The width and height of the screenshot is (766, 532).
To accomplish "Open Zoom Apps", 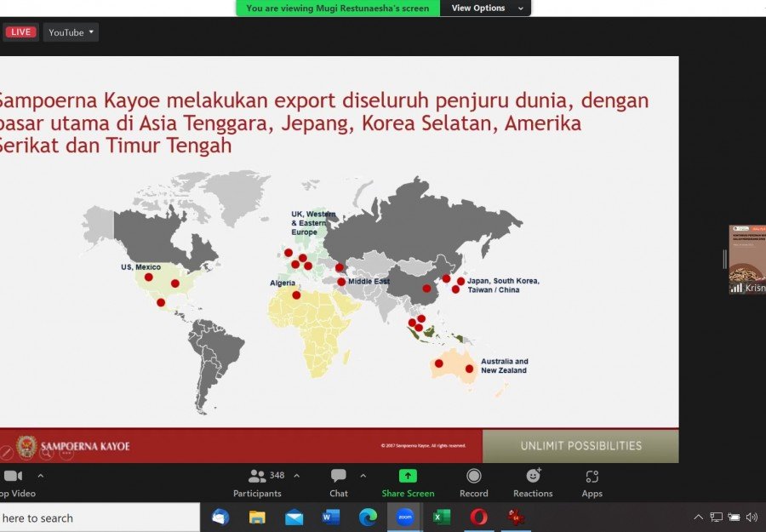I will tap(592, 483).
